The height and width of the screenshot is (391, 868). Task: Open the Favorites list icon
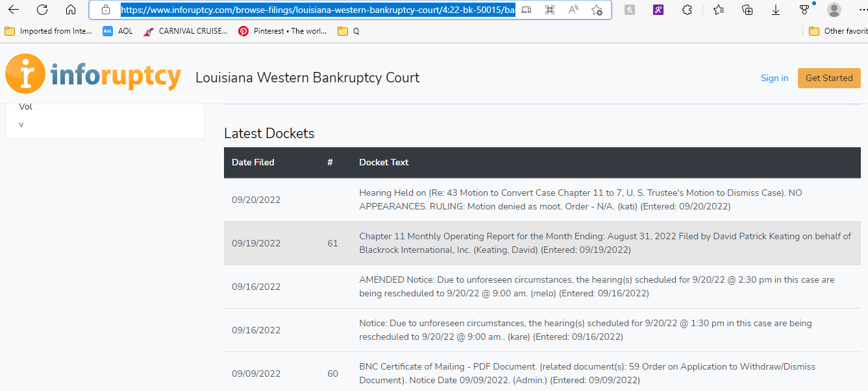click(x=719, y=10)
